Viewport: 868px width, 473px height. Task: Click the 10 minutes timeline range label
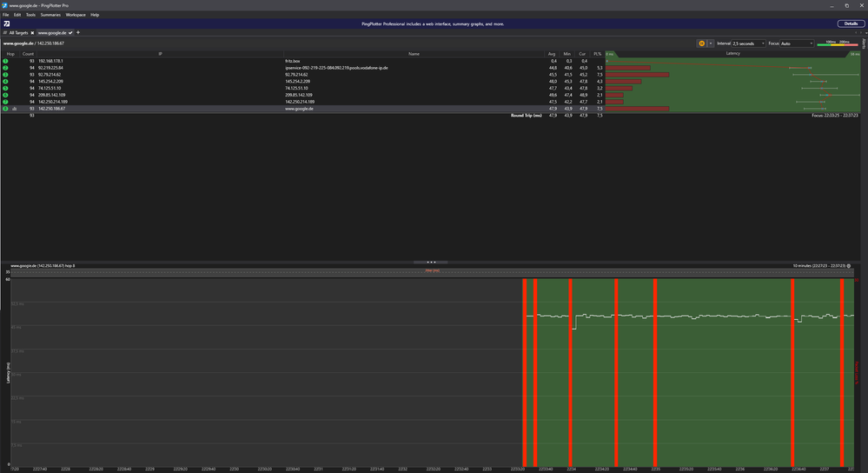coord(818,266)
